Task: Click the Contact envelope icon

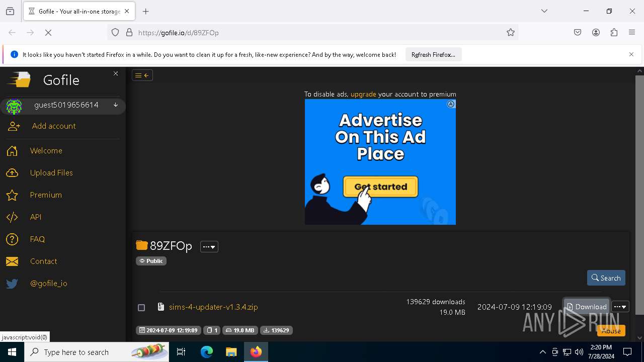Action: [12, 261]
